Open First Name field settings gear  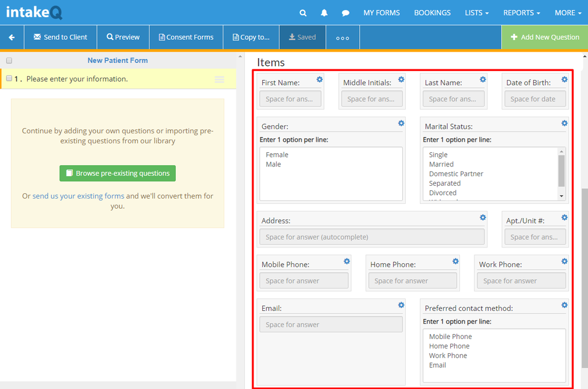pos(319,79)
